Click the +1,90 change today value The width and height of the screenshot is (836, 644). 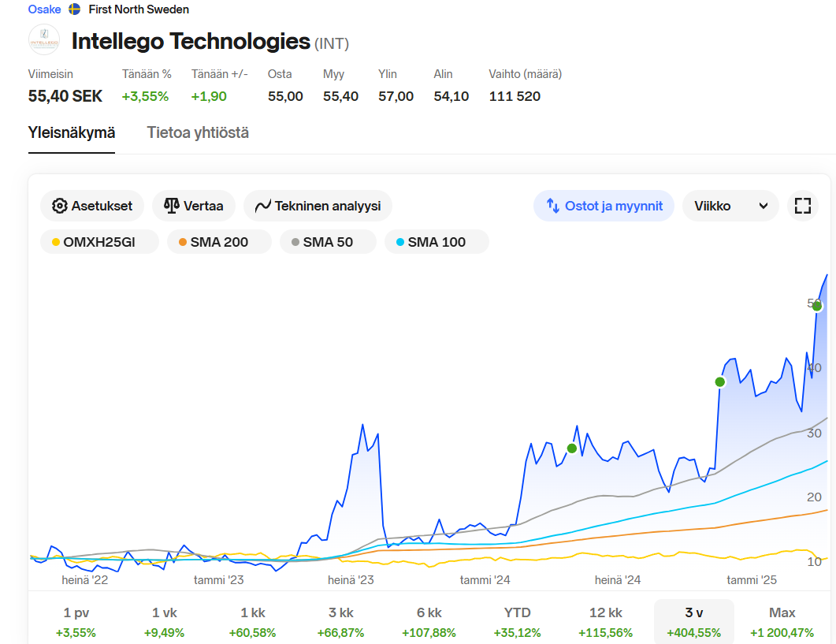pyautogui.click(x=209, y=97)
